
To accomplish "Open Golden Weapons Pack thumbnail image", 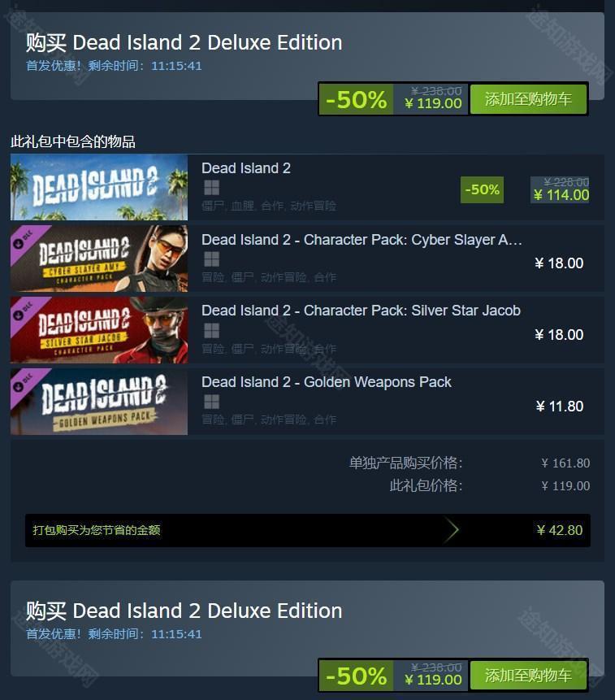I will 99,402.
